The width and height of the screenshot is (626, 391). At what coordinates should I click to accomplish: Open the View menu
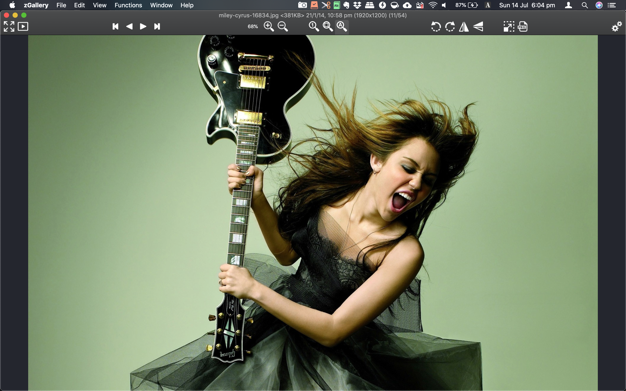point(99,5)
